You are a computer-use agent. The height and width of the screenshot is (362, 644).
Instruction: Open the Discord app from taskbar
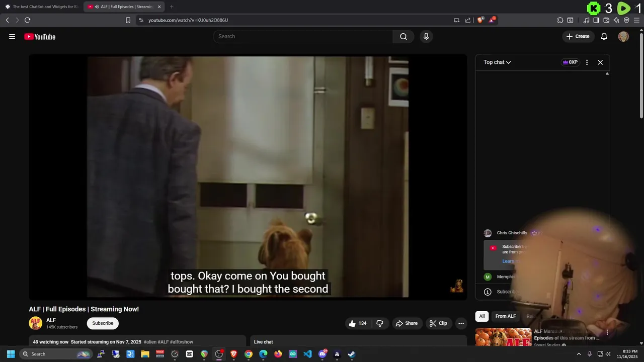pos(323,354)
